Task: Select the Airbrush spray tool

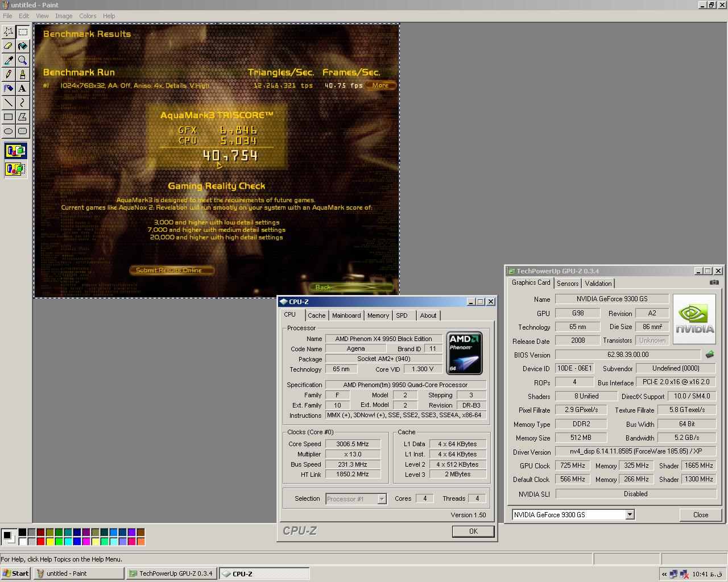Action: coord(9,89)
